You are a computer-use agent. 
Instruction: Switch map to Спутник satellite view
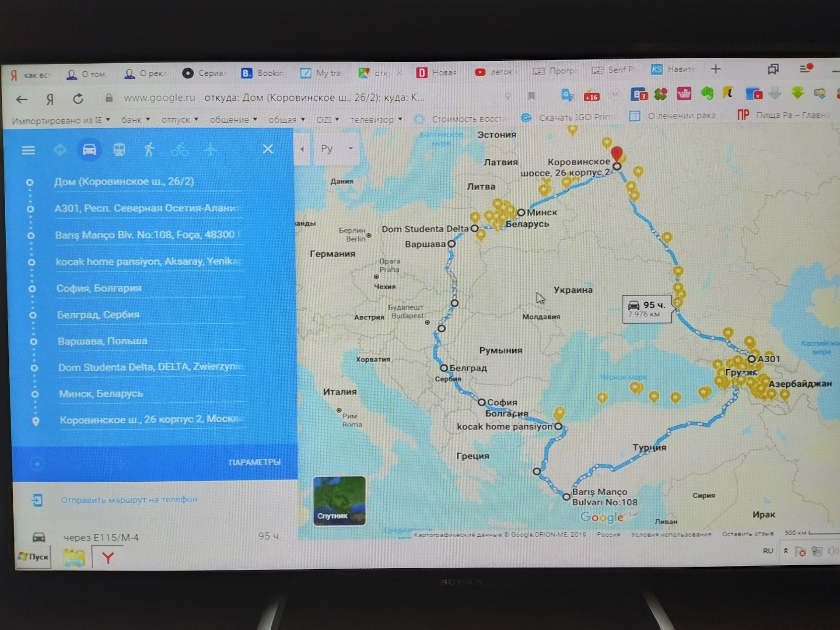click(339, 501)
